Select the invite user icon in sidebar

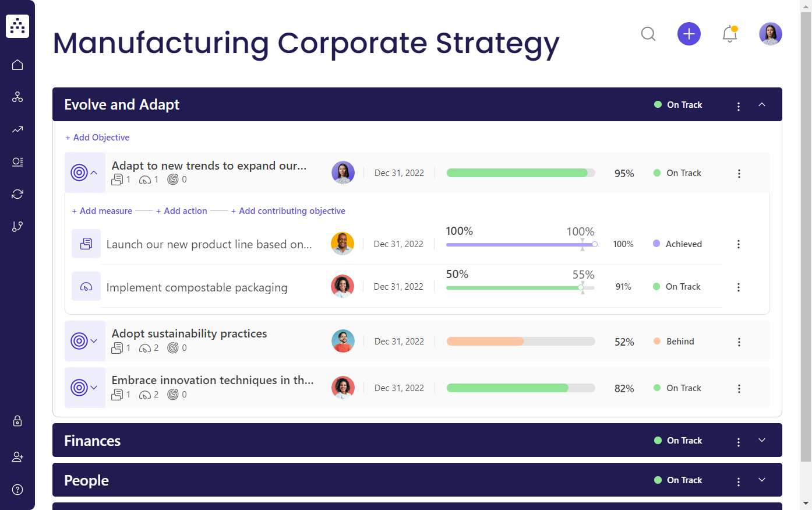17,456
